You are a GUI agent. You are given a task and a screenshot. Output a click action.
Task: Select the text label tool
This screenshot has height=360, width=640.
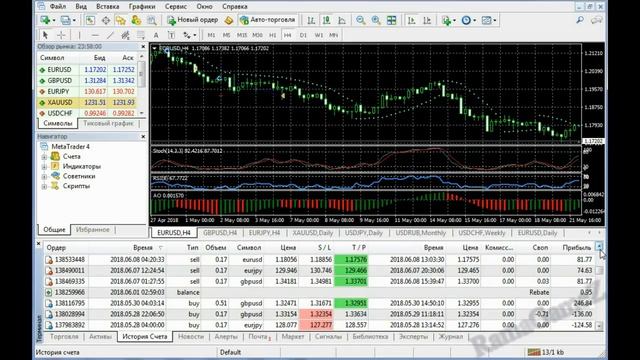point(171,35)
